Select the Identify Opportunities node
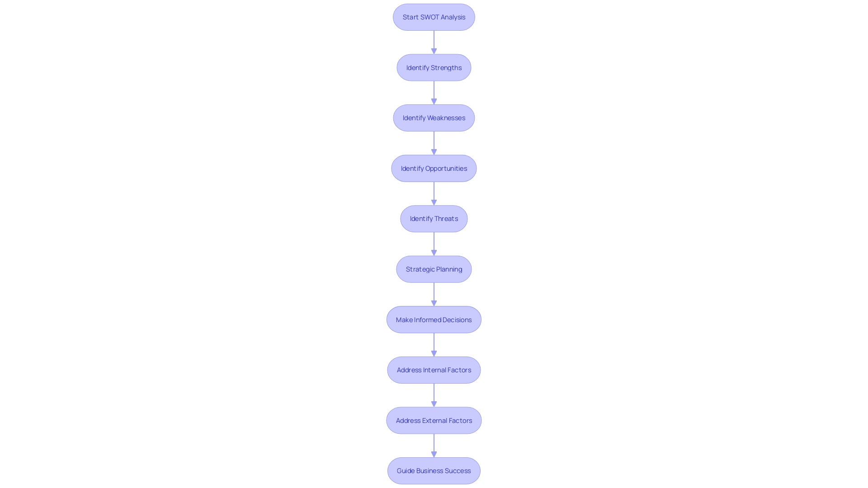 (x=434, y=168)
